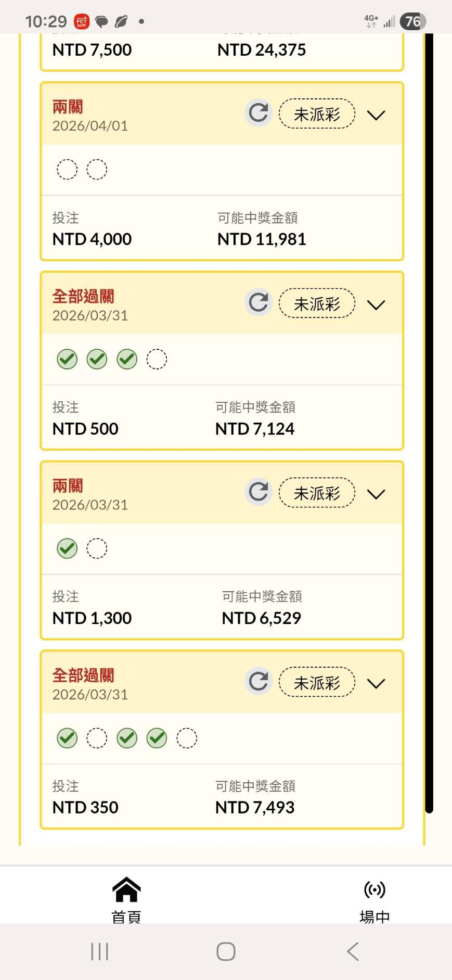The height and width of the screenshot is (980, 452).
Task: Open the 場中 live broadcast icon
Action: tap(374, 889)
